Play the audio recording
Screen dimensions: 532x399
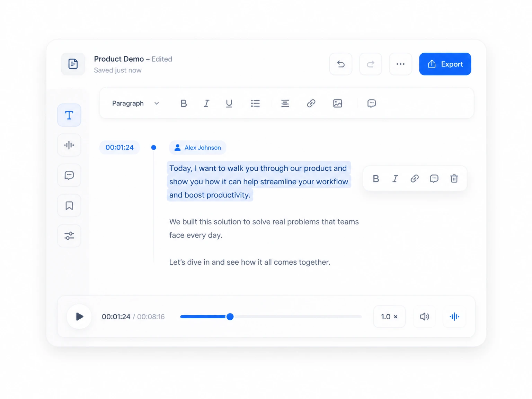point(79,317)
